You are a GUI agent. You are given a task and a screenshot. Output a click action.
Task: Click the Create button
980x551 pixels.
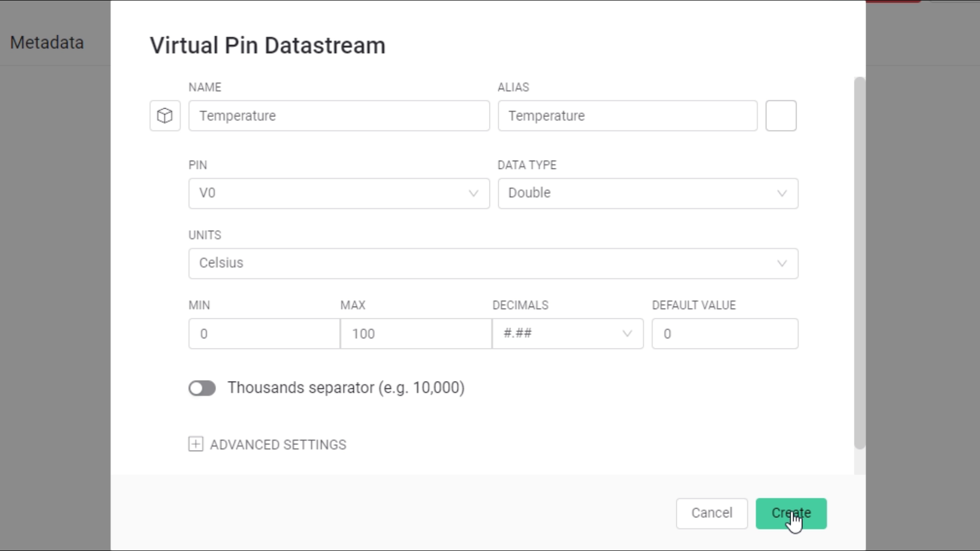click(x=791, y=513)
